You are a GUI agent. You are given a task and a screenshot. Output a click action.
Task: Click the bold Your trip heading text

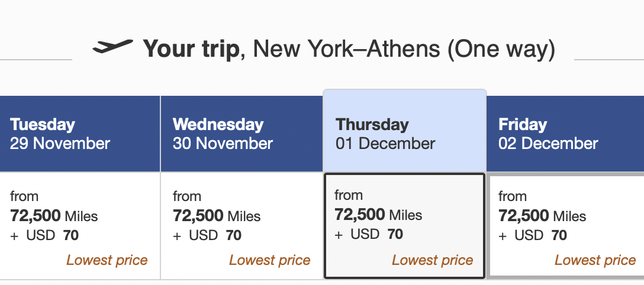pyautogui.click(x=191, y=49)
